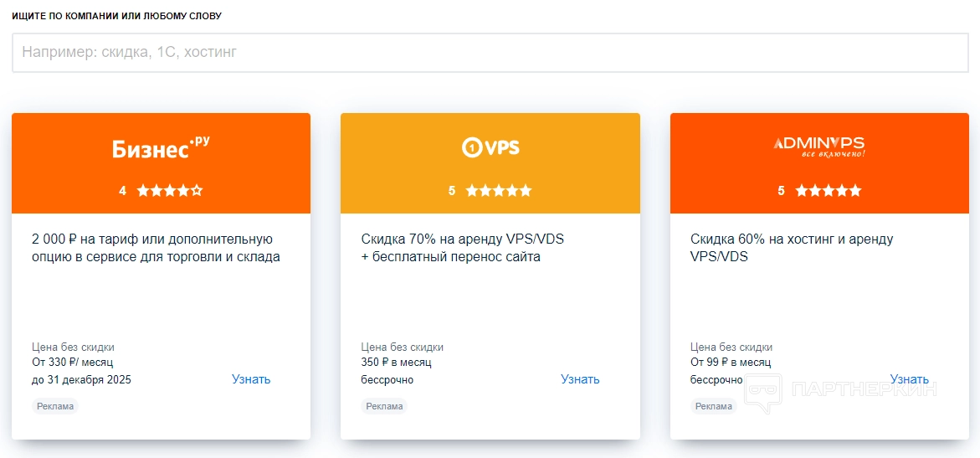Click the 1VPS logo
Viewport: 980px width, 458px height.
tap(490, 147)
